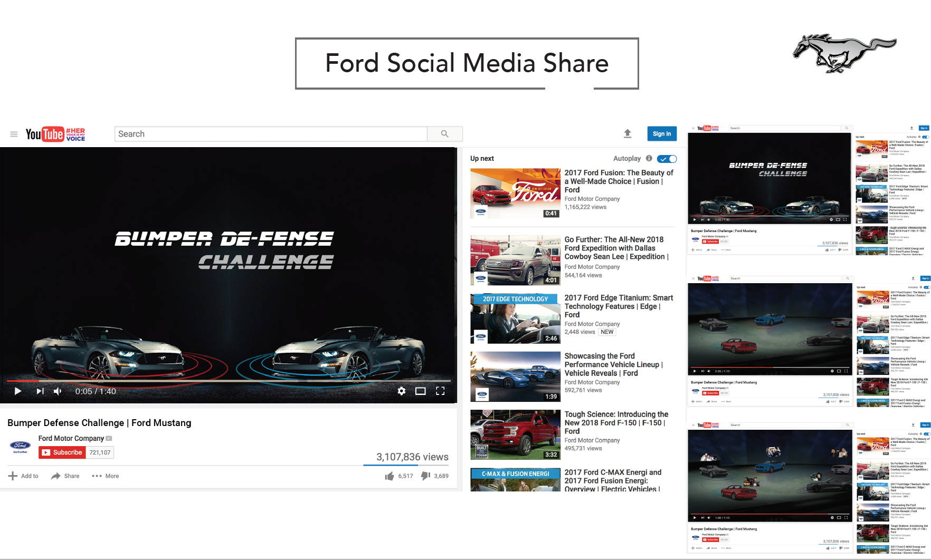The image size is (931, 560).
Task: Click the 0:05 / 1:40 time display
Action: (x=96, y=391)
